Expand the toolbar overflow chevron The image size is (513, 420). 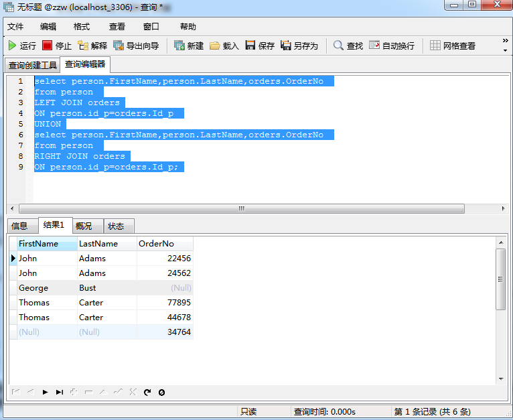505,41
